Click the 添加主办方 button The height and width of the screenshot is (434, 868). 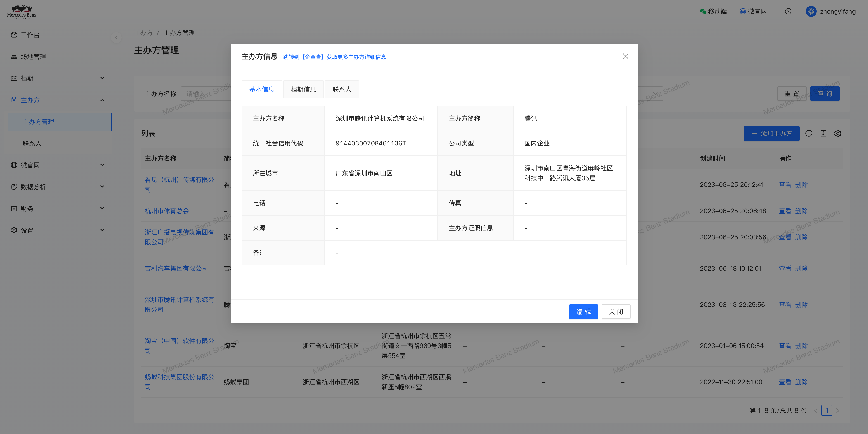coord(771,134)
